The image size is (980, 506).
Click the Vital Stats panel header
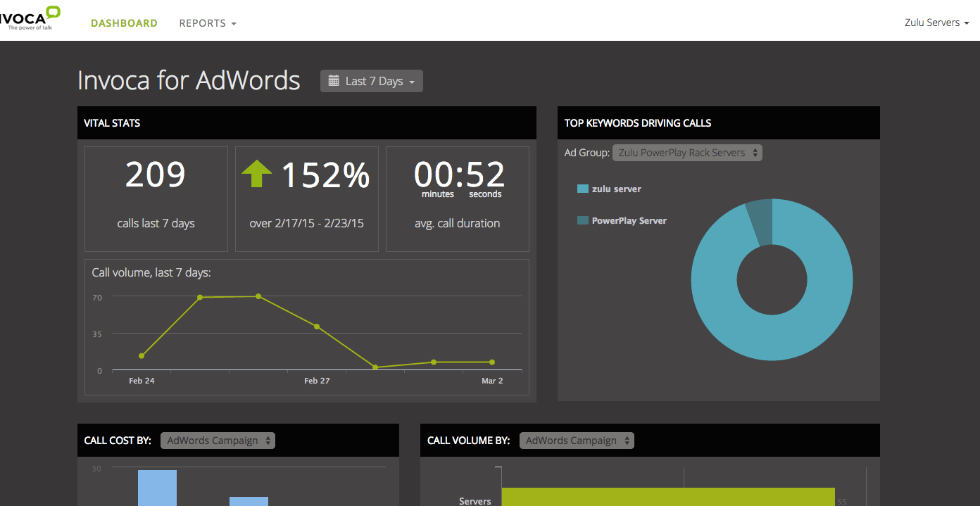pos(307,122)
